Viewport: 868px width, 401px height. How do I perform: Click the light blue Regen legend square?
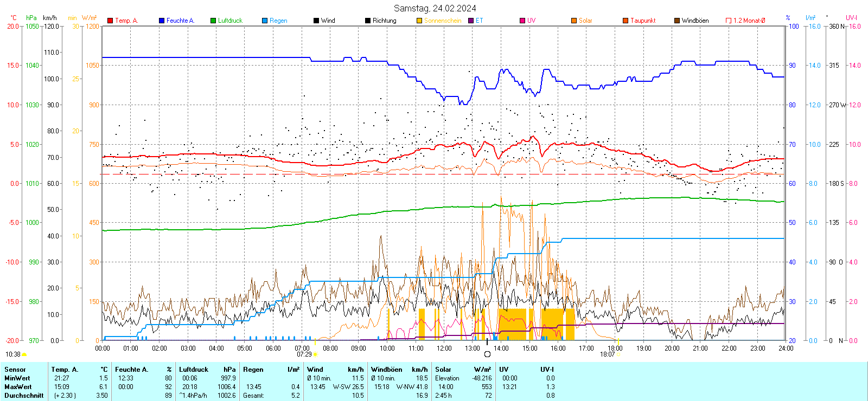point(265,21)
